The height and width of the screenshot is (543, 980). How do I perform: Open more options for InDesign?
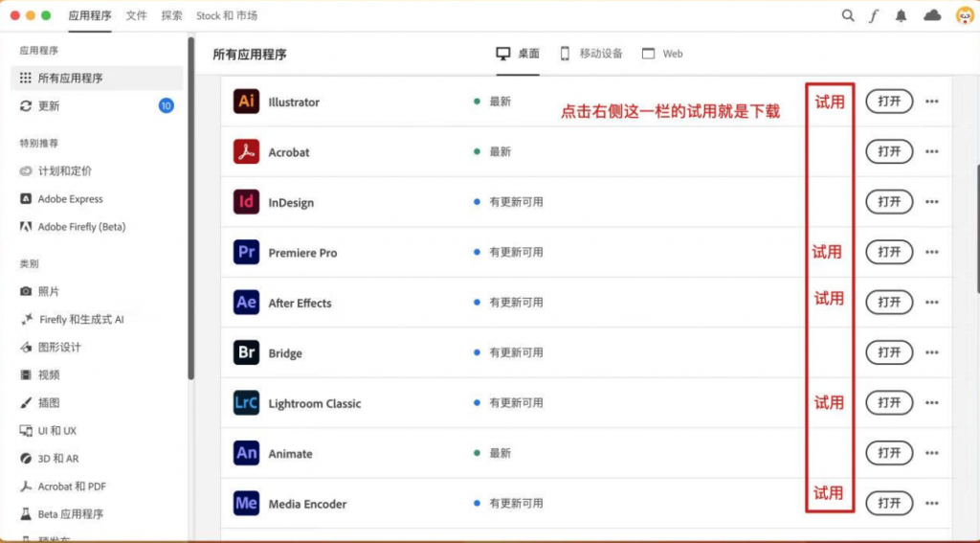[932, 202]
